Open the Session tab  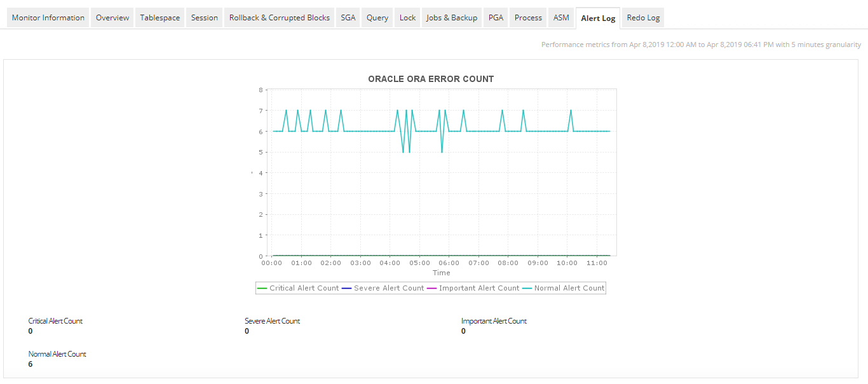pos(204,17)
